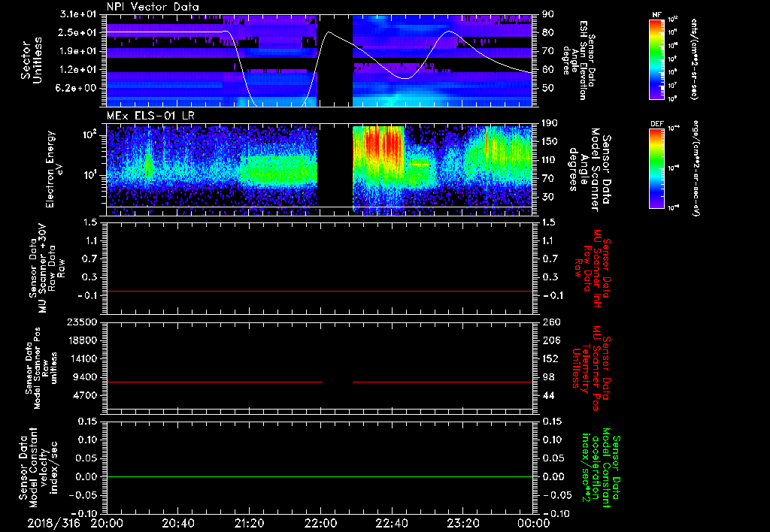Click the 'Electron Energy eV' axis label
Image resolution: width=770 pixels, height=532 pixels.
click(x=54, y=169)
